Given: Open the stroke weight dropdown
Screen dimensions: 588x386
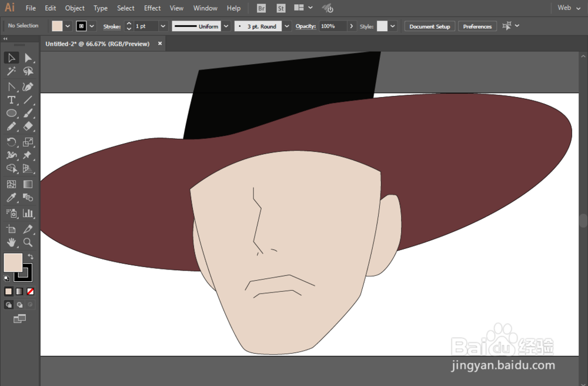Looking at the screenshot, I should click(x=163, y=26).
